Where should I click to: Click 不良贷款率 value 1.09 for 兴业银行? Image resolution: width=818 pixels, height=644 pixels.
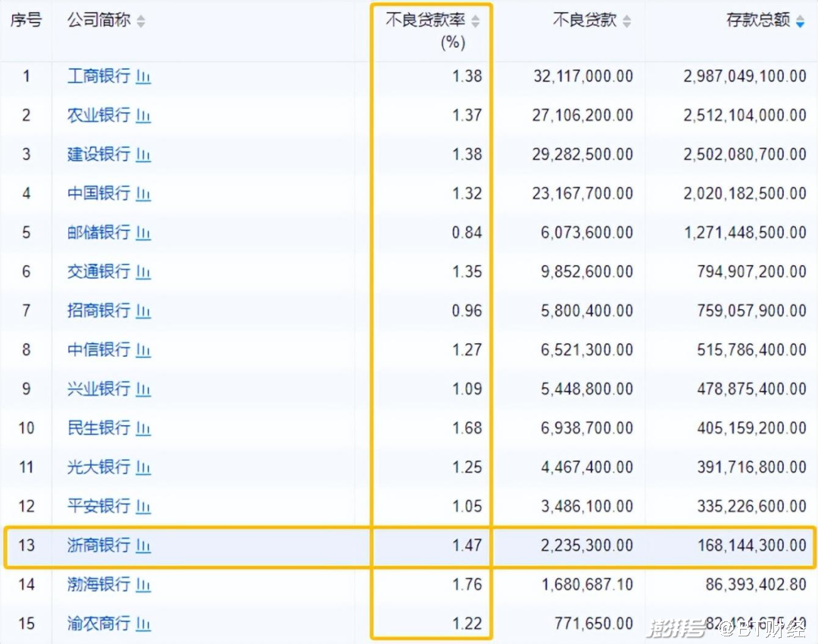tap(467, 389)
